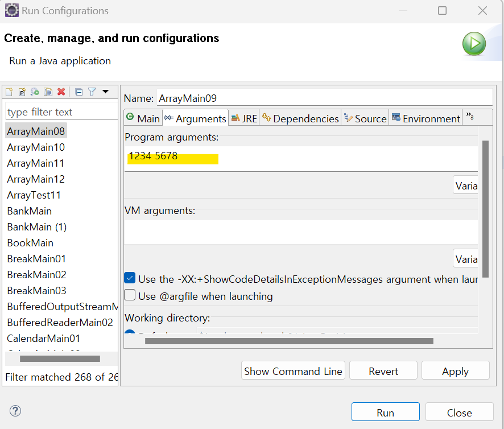Click the New prototype configuration icon
This screenshot has width=504, height=429.
(22, 92)
